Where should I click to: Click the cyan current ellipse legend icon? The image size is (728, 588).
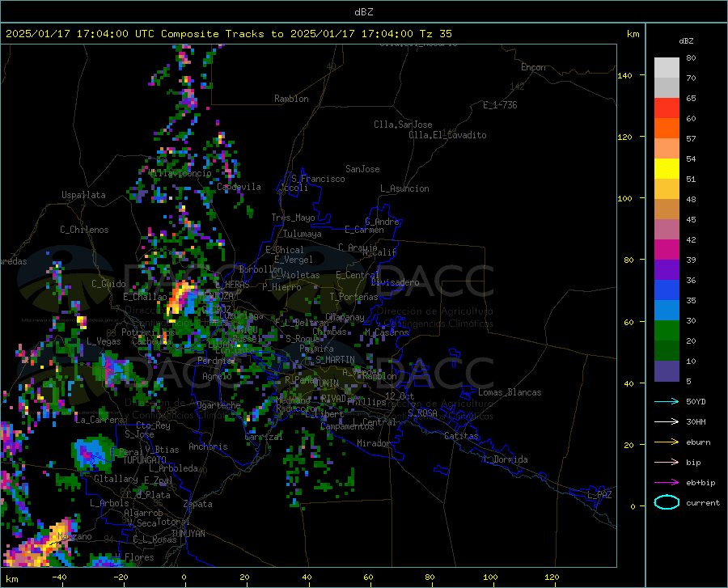pos(667,502)
